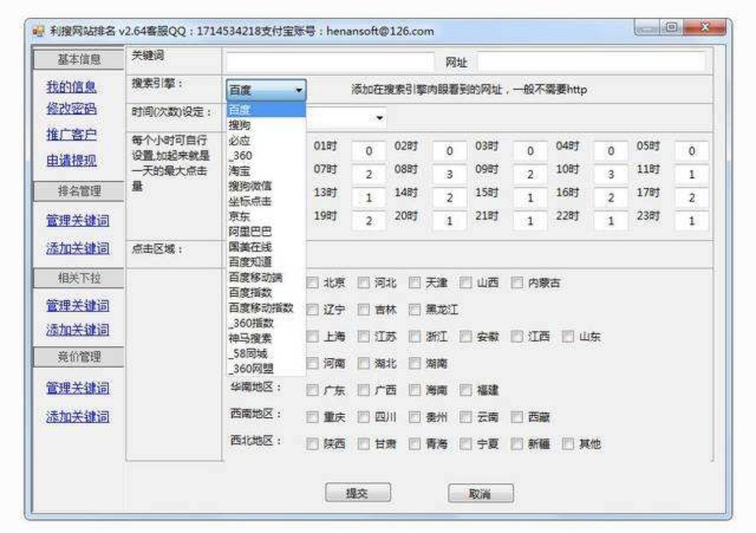Open 管理关键词 under 排名管理
The image size is (756, 533).
77,221
